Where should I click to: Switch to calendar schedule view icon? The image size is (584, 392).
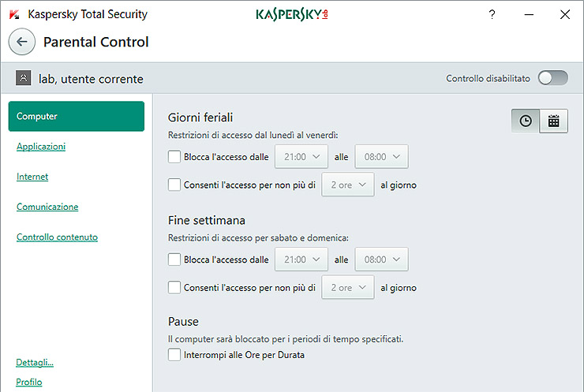(554, 121)
